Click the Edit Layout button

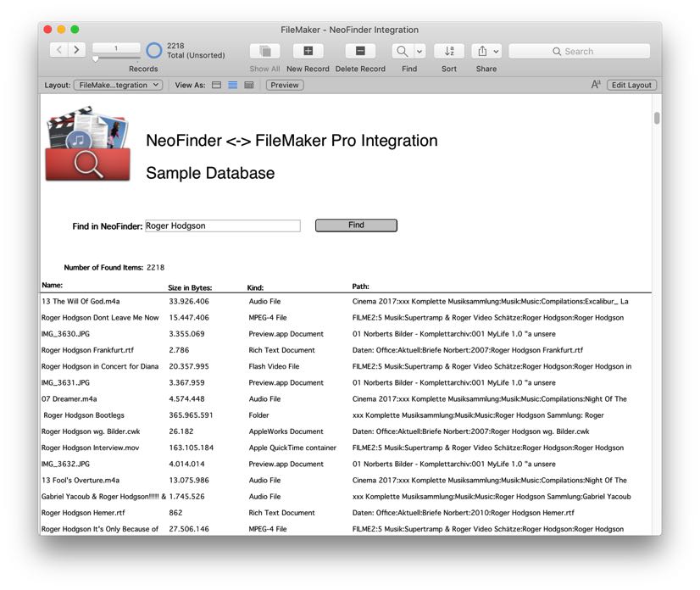click(631, 85)
